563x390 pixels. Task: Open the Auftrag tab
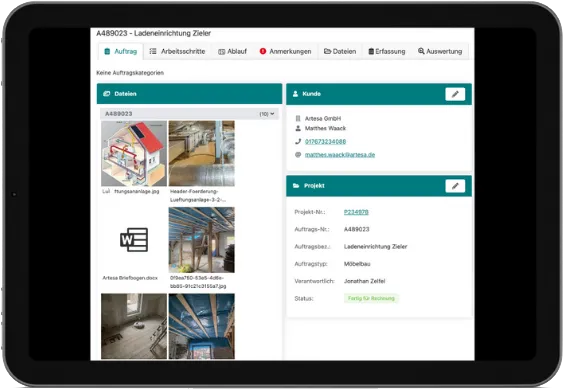[121, 51]
